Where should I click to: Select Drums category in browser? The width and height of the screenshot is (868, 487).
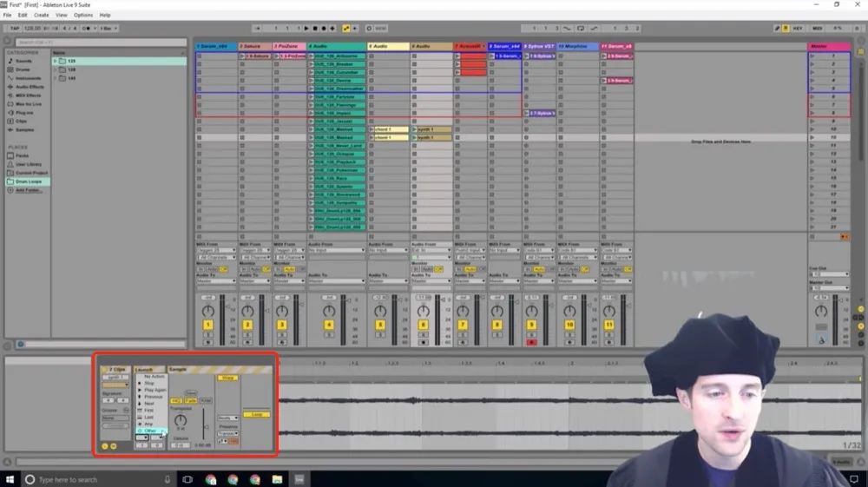tap(23, 69)
